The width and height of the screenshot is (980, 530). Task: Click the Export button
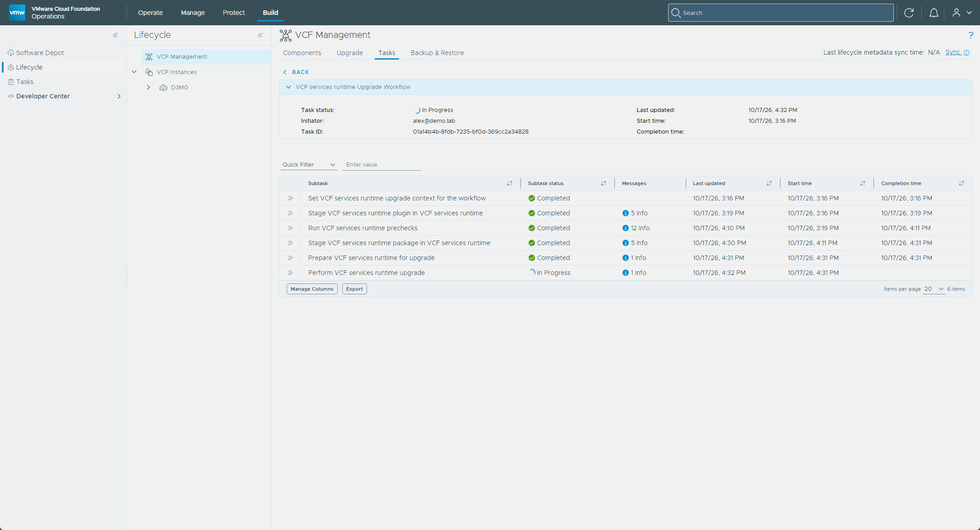(354, 289)
